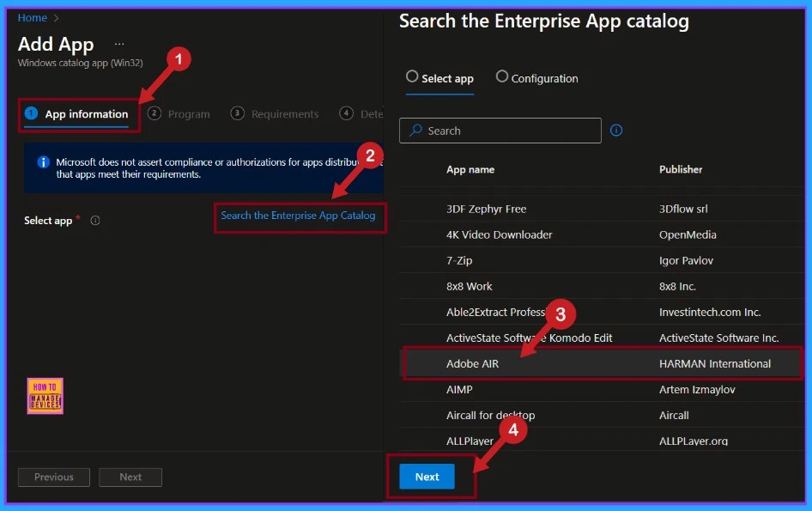Select the Select app step radio
The height and width of the screenshot is (511, 812).
point(412,76)
